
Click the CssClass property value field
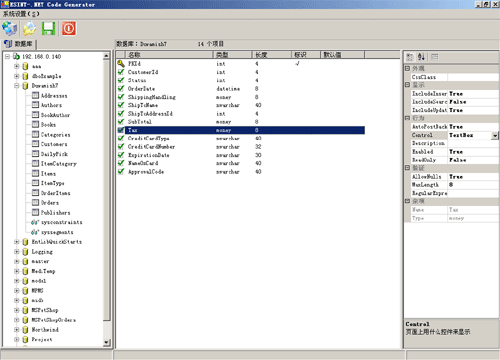(473, 77)
